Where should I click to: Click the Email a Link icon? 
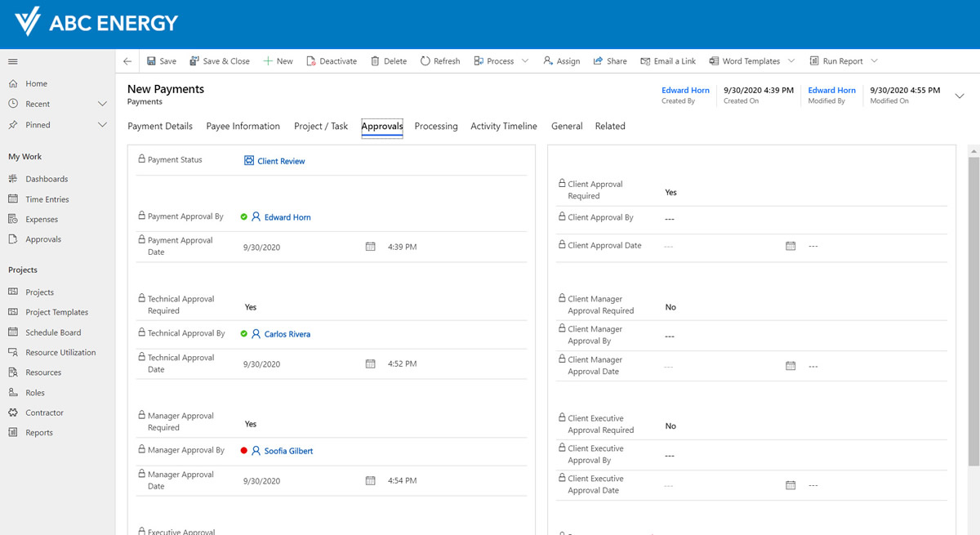[645, 61]
